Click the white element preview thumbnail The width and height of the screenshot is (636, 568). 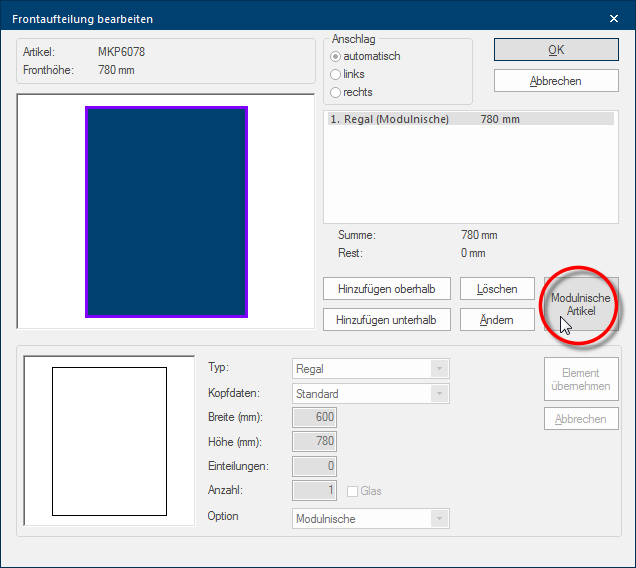tap(109, 441)
